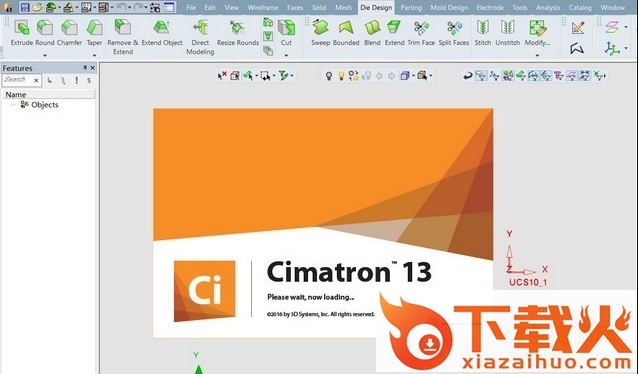The image size is (639, 374).
Task: Expand the dropdown under Cut
Action: 286,55
